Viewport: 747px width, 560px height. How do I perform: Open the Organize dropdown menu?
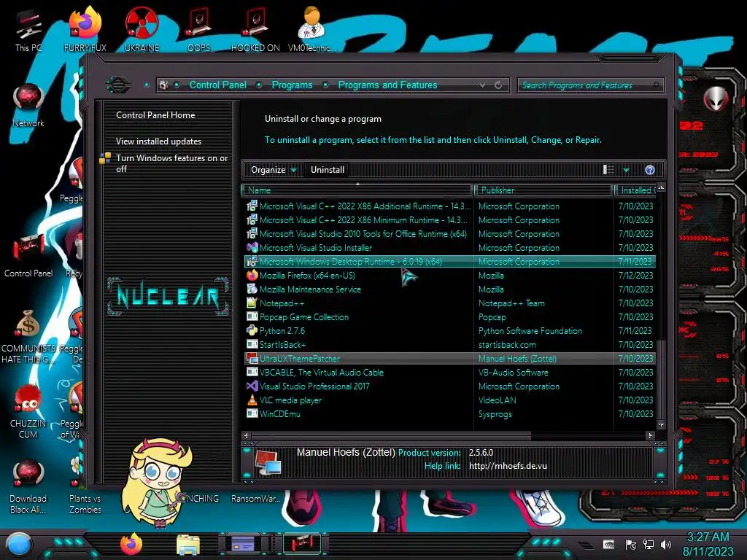[274, 170]
